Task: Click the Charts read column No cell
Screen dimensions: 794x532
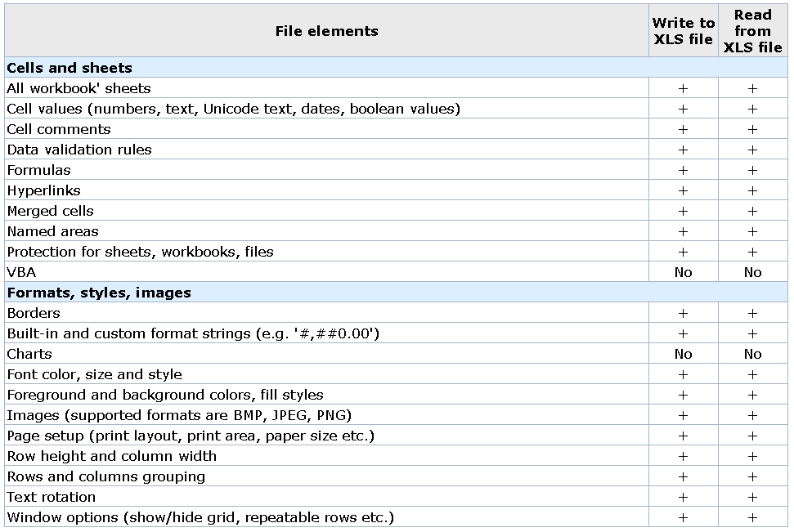Action: [x=752, y=354]
